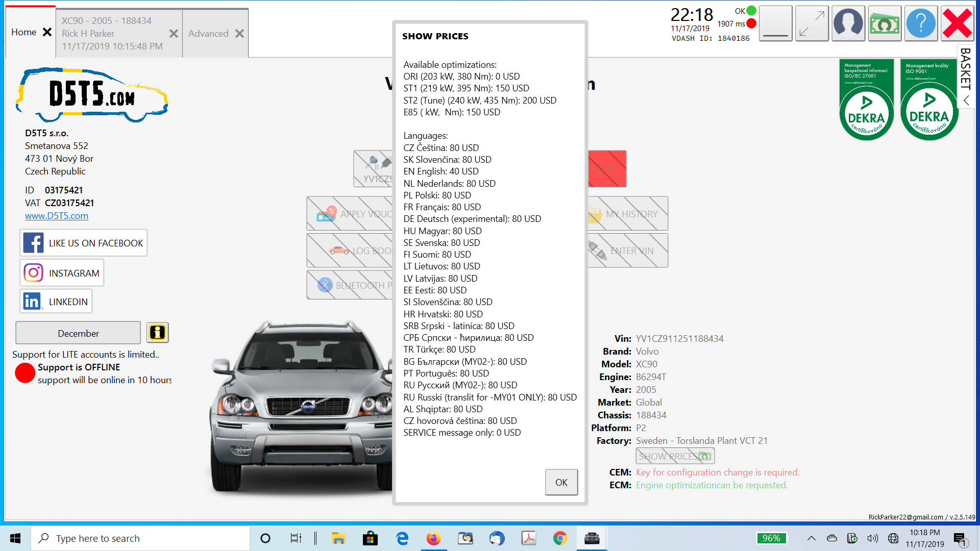Image resolution: width=980 pixels, height=551 pixels.
Task: Click the December button
Action: click(78, 333)
